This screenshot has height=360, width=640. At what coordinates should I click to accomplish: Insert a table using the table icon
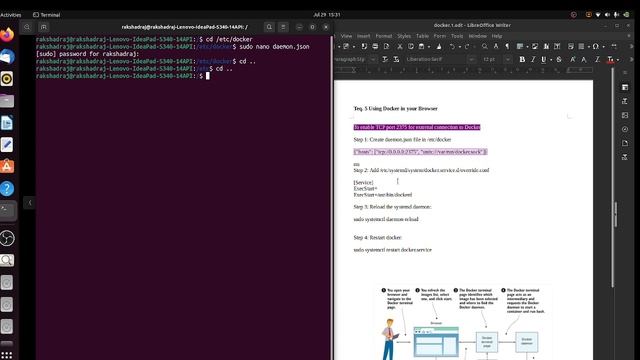click(520, 47)
